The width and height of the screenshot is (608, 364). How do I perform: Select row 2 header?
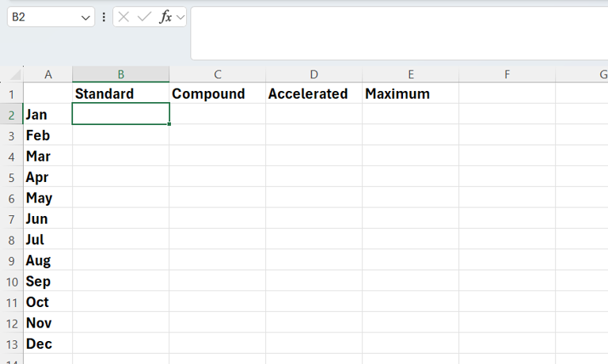point(12,115)
